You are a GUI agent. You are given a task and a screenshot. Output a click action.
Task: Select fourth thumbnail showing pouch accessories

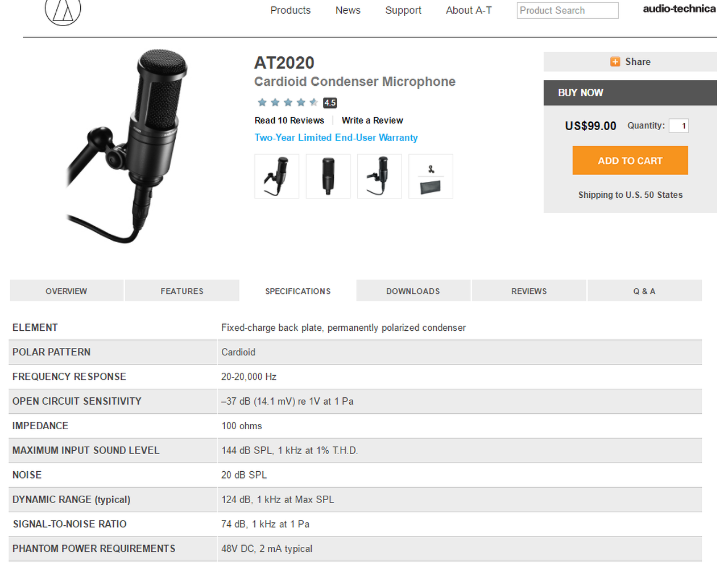point(431,176)
